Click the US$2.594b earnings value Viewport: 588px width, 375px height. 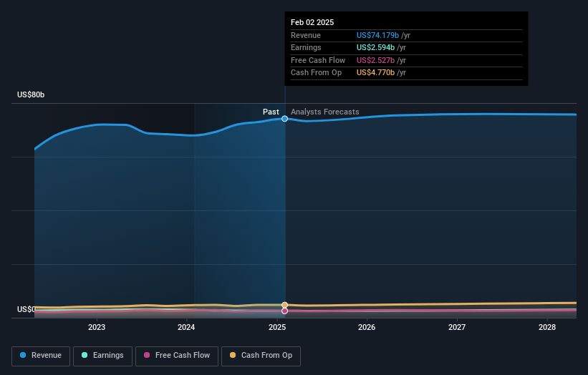click(375, 47)
